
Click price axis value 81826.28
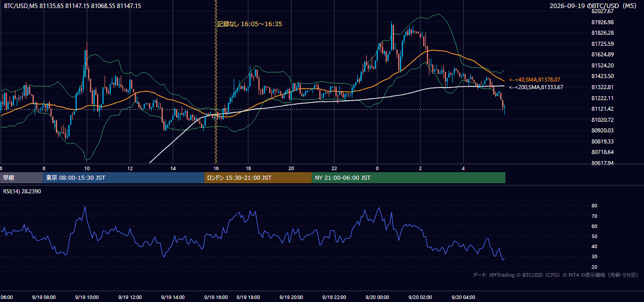click(x=602, y=33)
